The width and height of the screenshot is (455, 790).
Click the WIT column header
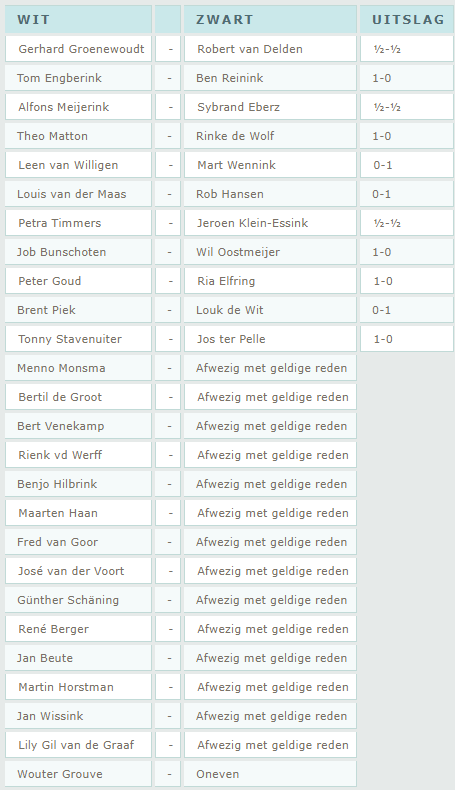click(78, 20)
